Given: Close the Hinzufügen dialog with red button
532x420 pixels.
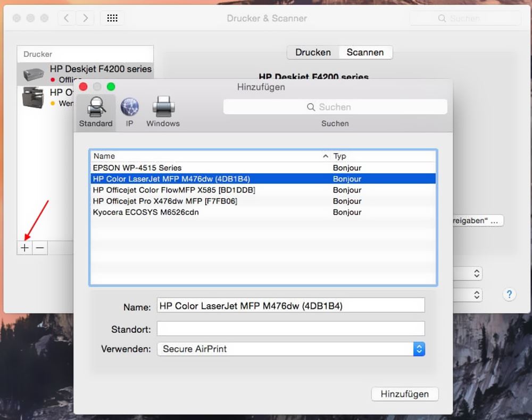Looking at the screenshot, I should pos(83,87).
